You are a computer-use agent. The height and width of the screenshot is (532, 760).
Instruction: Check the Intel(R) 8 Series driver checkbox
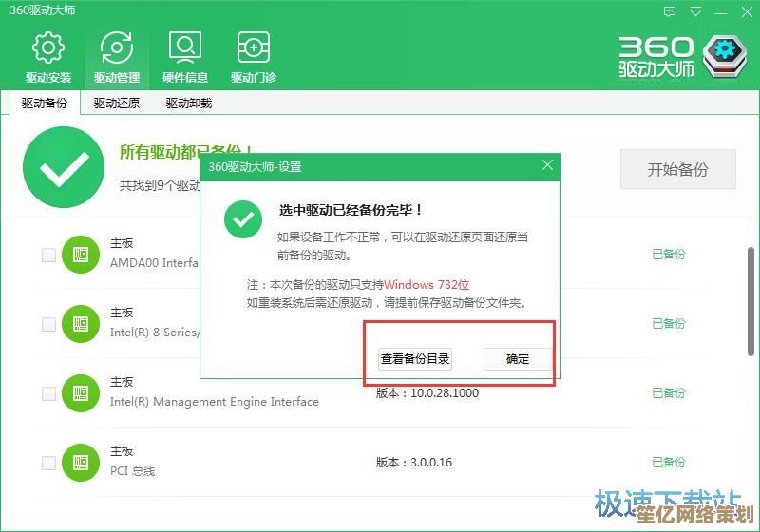click(48, 324)
